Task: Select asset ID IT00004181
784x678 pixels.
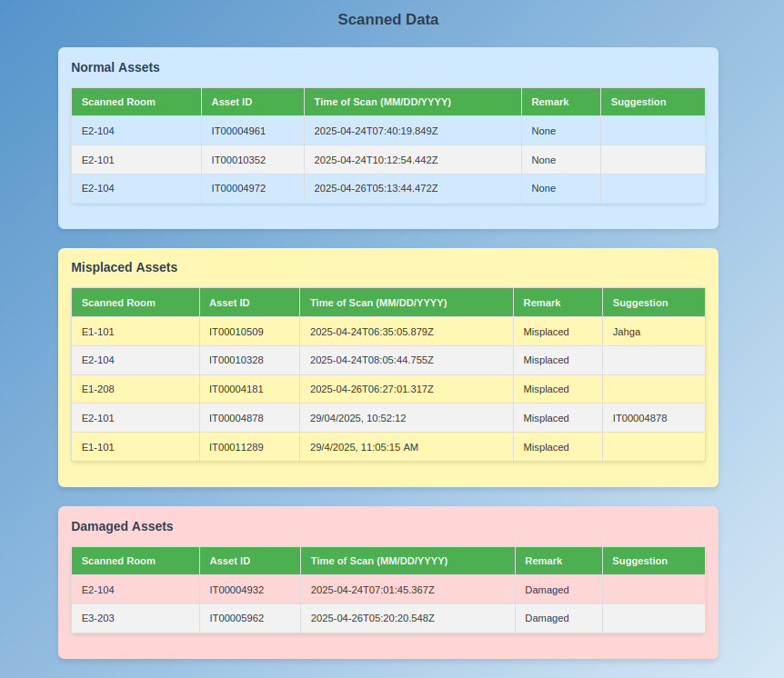Action: point(236,389)
